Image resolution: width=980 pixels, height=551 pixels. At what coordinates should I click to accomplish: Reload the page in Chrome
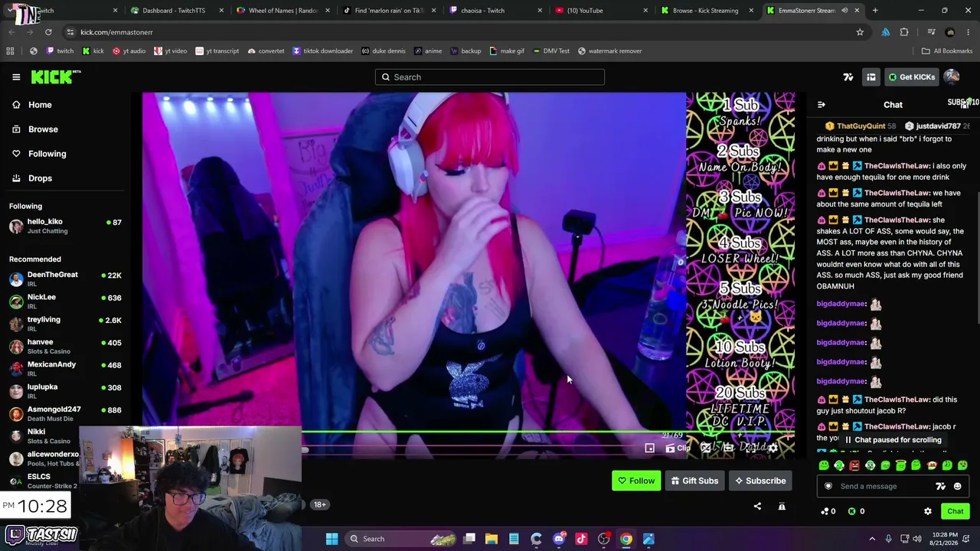tap(48, 32)
